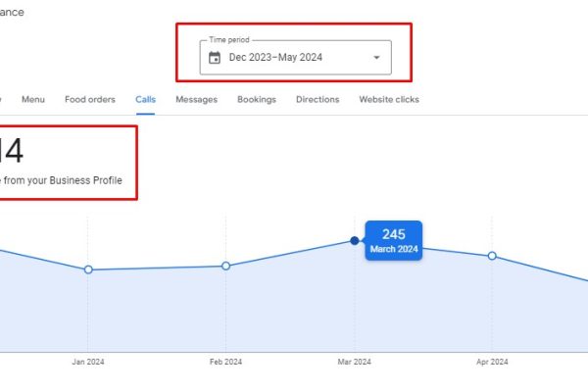Screen dimensions: 588x392
Task: View the Website clicks tab
Action: pos(389,99)
